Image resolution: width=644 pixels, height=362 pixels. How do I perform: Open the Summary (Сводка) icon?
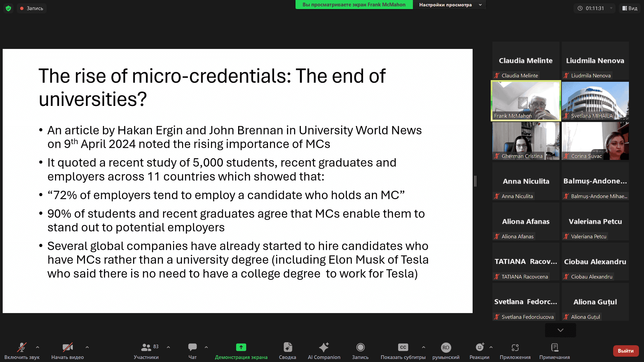pos(287,347)
